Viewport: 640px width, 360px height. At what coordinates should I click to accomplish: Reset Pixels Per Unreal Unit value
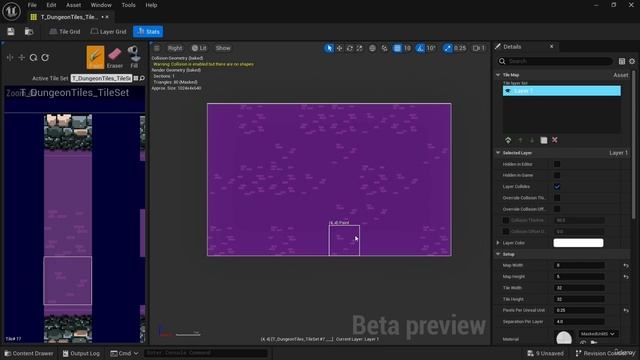tap(626, 310)
